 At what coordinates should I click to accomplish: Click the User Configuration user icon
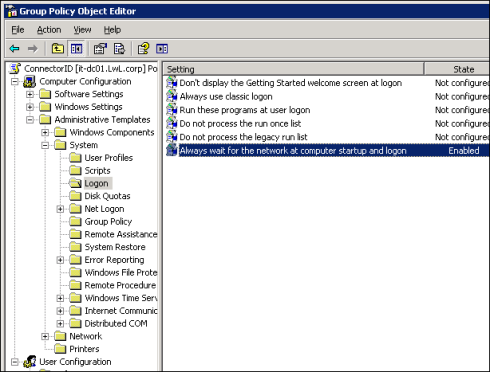[x=30, y=362]
